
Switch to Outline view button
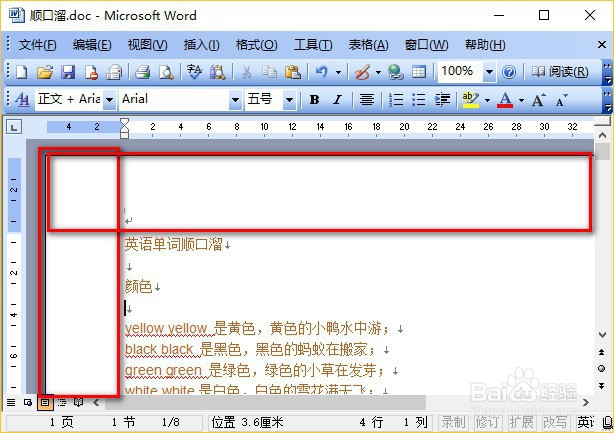62,402
